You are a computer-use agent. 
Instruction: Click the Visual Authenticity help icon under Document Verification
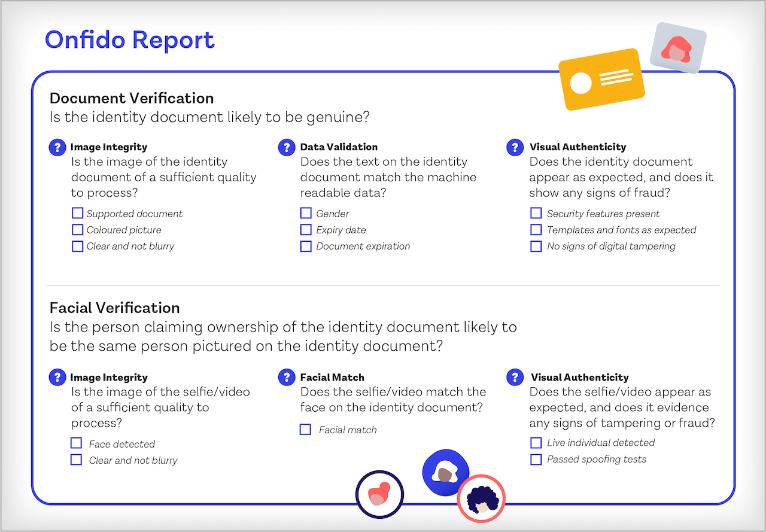(x=515, y=147)
